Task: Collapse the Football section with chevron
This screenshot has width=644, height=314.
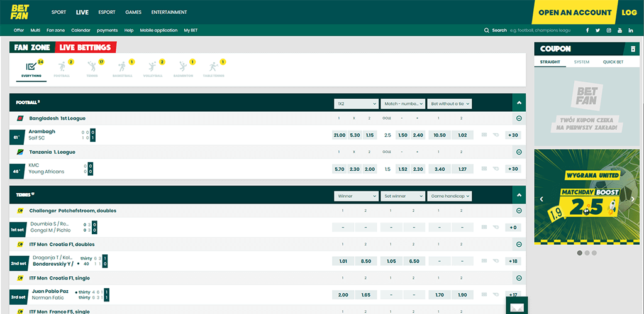Action: coord(519,102)
